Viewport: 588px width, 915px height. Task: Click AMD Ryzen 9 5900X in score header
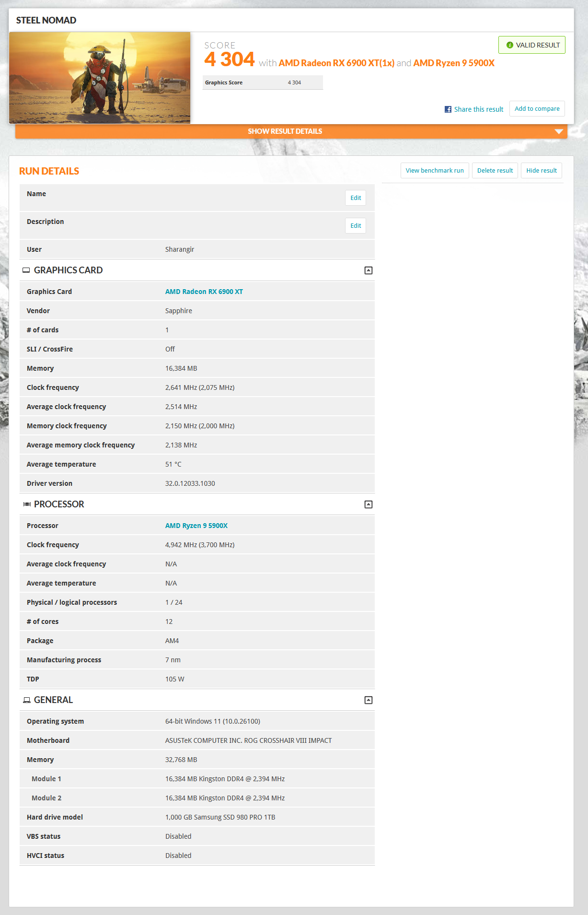pos(454,63)
